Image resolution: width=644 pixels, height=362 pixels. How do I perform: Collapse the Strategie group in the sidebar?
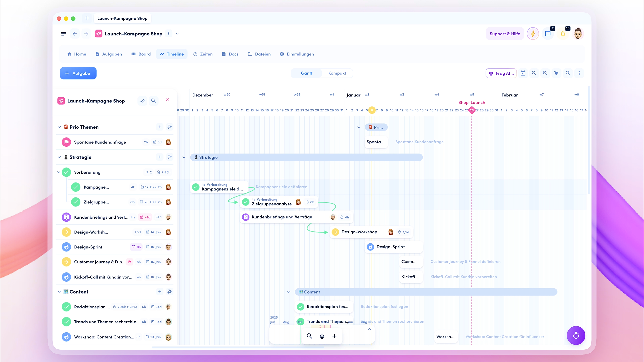(x=59, y=157)
